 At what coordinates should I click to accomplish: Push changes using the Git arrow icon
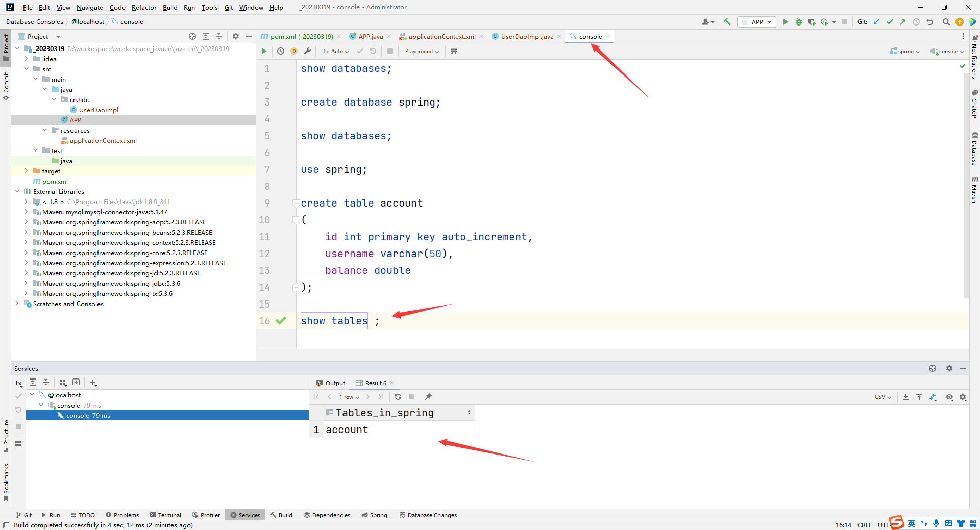point(902,22)
